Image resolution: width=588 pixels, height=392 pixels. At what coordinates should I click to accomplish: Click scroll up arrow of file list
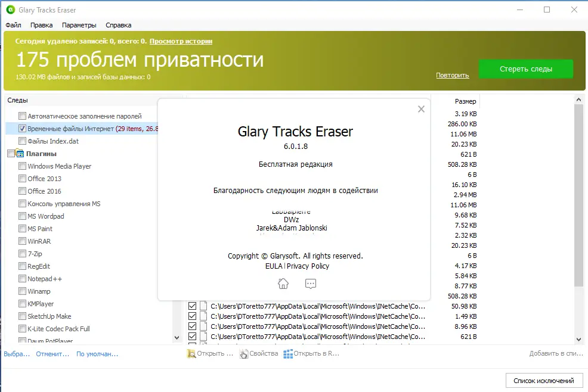pyautogui.click(x=578, y=99)
